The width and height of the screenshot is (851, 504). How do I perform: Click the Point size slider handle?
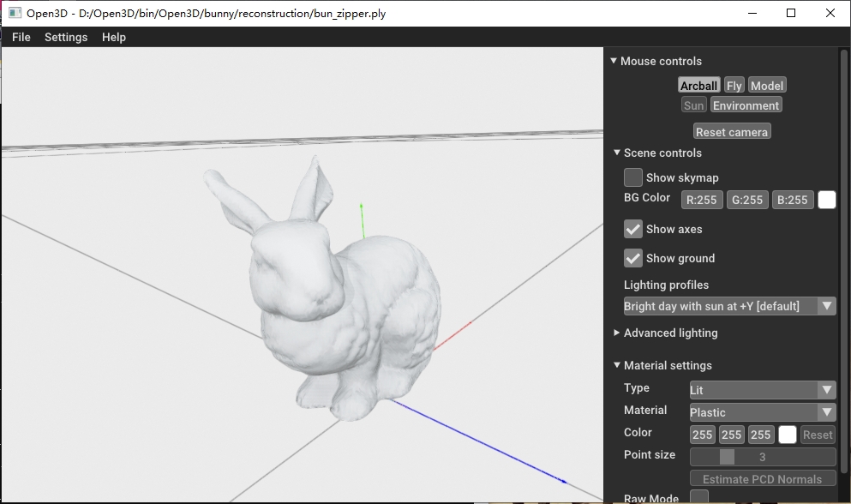pyautogui.click(x=727, y=457)
